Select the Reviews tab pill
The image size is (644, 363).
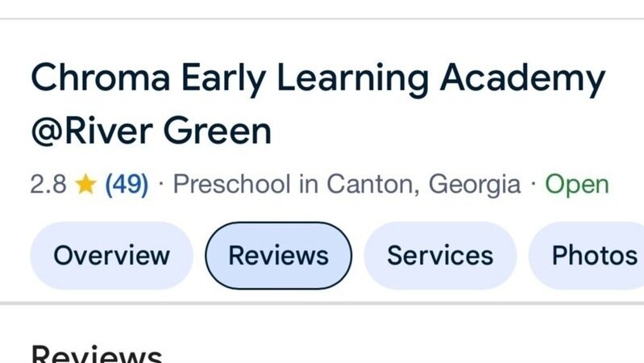pos(278,256)
